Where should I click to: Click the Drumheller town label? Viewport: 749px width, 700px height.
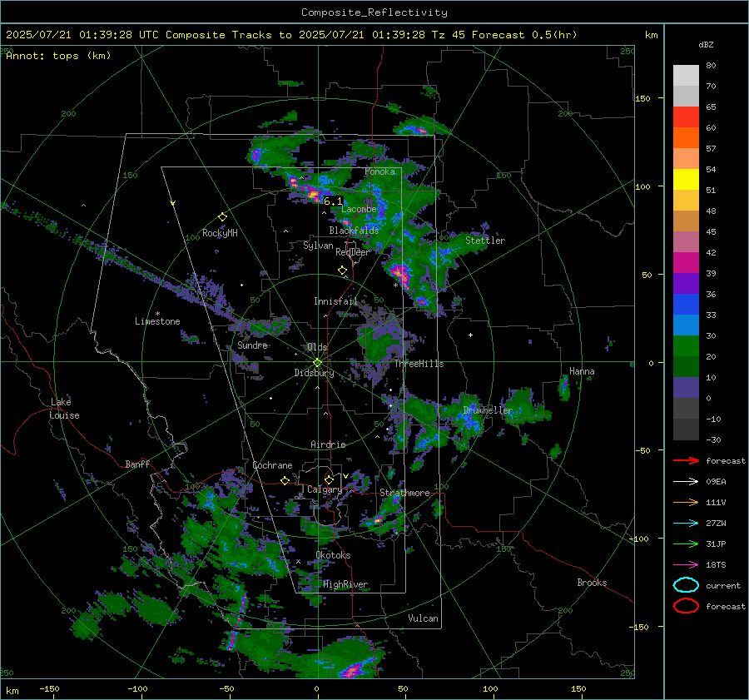point(488,410)
